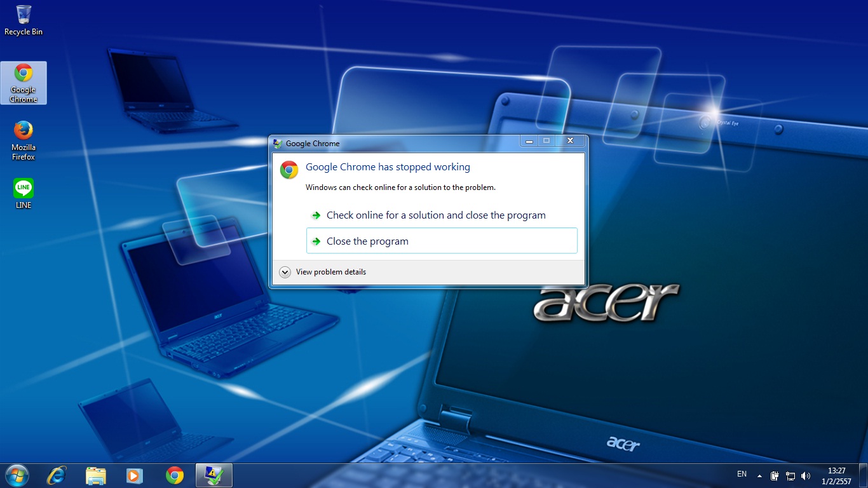This screenshot has width=868, height=488.
Task: Show hidden tray icons arrow
Action: pos(759,475)
